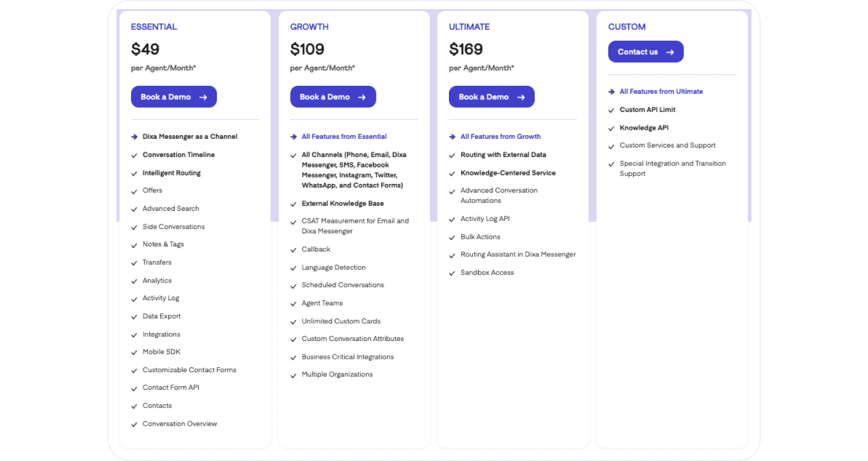Screen dimensions: 868x461
Task: Click the checkmark icon beside External Knowledge Base
Action: (294, 204)
